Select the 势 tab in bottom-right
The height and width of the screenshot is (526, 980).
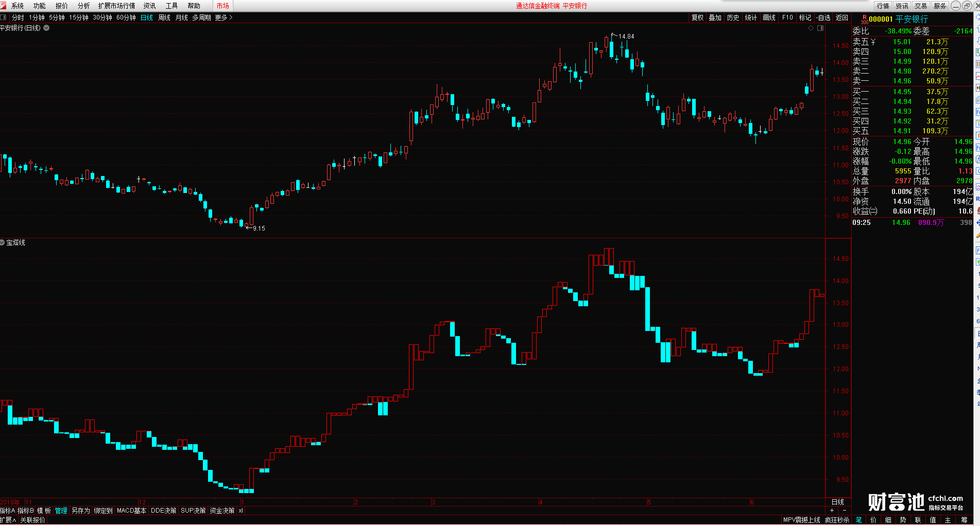[x=903, y=520]
